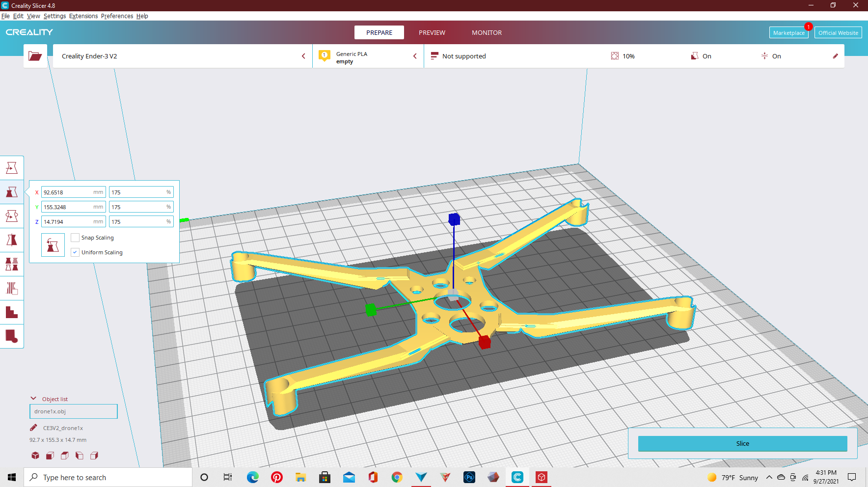Select the Rotate tool in left toolbar
868x487 pixels.
pos(12,216)
